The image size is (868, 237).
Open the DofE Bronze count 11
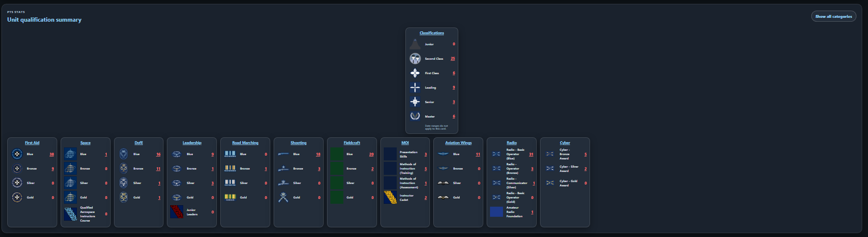(158, 169)
